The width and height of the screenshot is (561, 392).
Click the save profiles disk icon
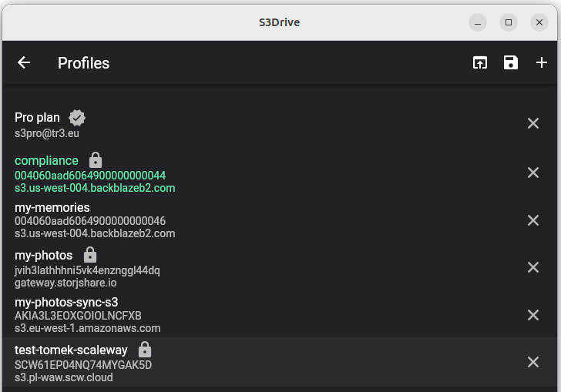coord(511,62)
